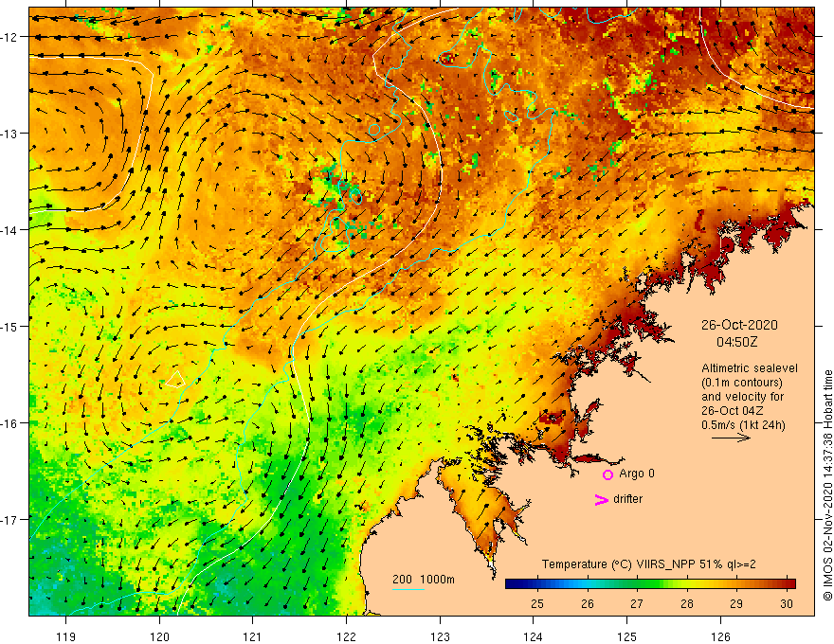Click the magenta drifter arrow symbol
Image resolution: width=834 pixels, height=644 pixels.
[602, 499]
